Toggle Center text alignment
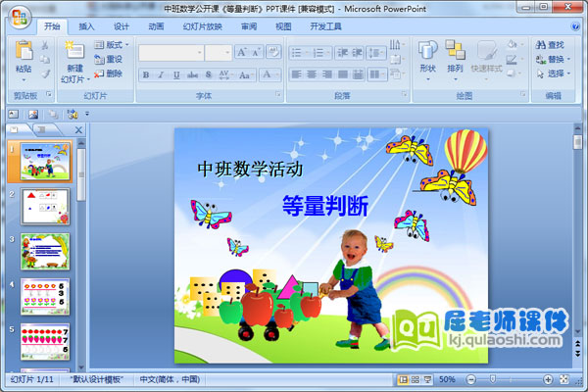Image resolution: width=588 pixels, height=392 pixels. pos(312,74)
